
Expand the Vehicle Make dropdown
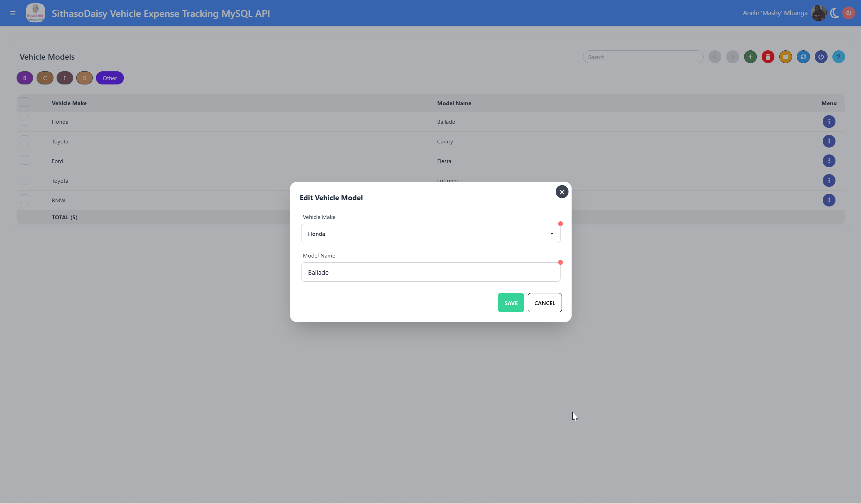tap(430, 234)
